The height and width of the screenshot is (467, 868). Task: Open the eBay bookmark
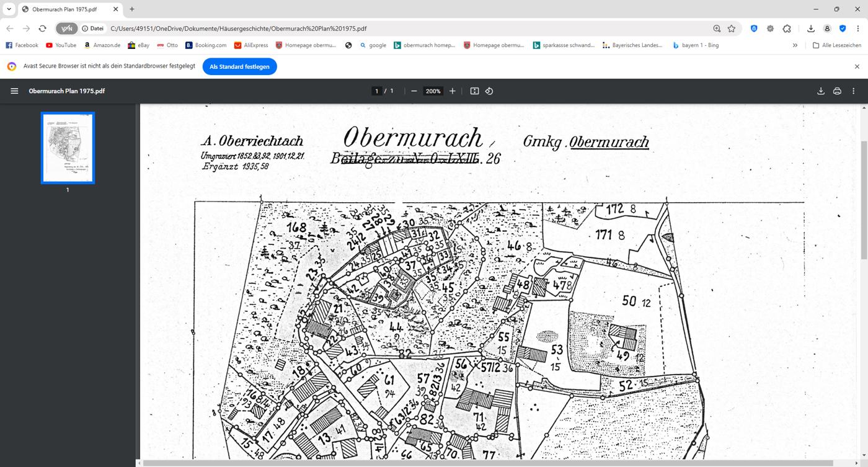[139, 45]
